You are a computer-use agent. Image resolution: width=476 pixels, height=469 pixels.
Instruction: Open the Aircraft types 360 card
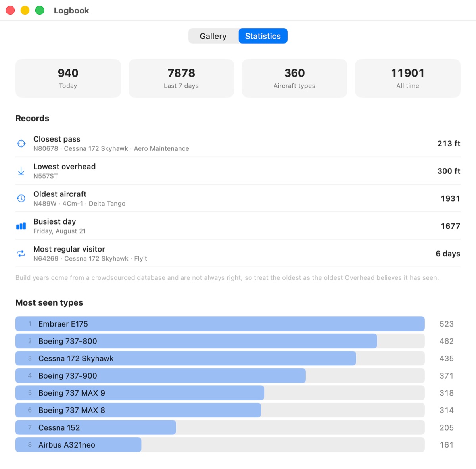(x=294, y=78)
